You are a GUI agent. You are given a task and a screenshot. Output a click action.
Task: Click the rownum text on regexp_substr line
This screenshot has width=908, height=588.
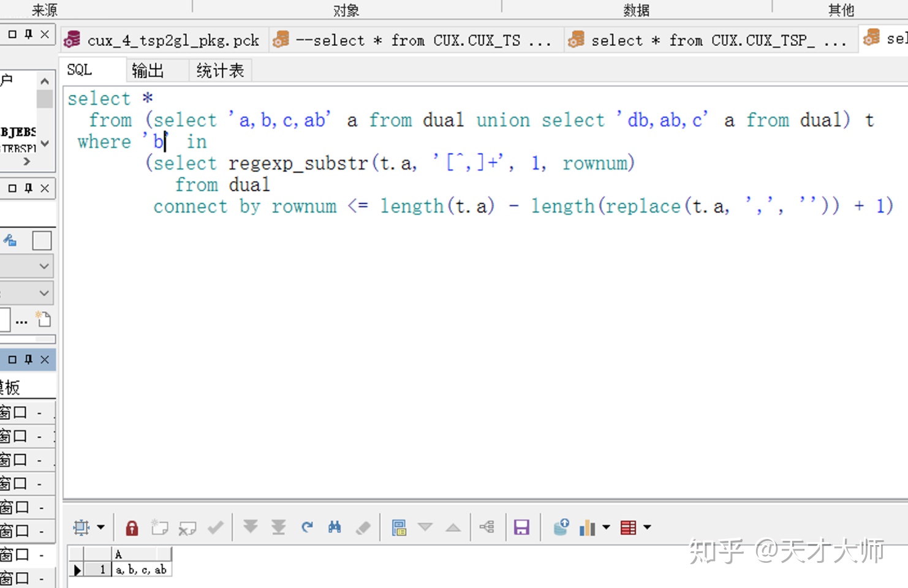click(596, 164)
